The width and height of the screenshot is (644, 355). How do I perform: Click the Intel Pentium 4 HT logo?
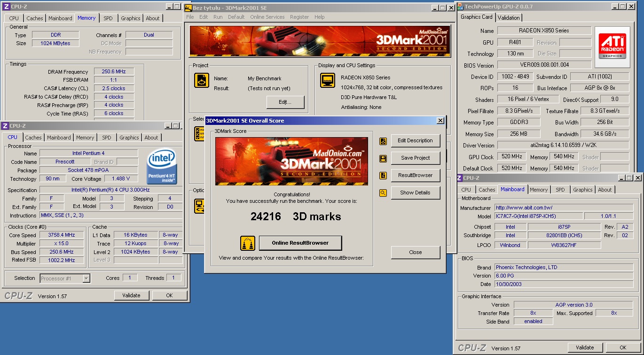162,167
